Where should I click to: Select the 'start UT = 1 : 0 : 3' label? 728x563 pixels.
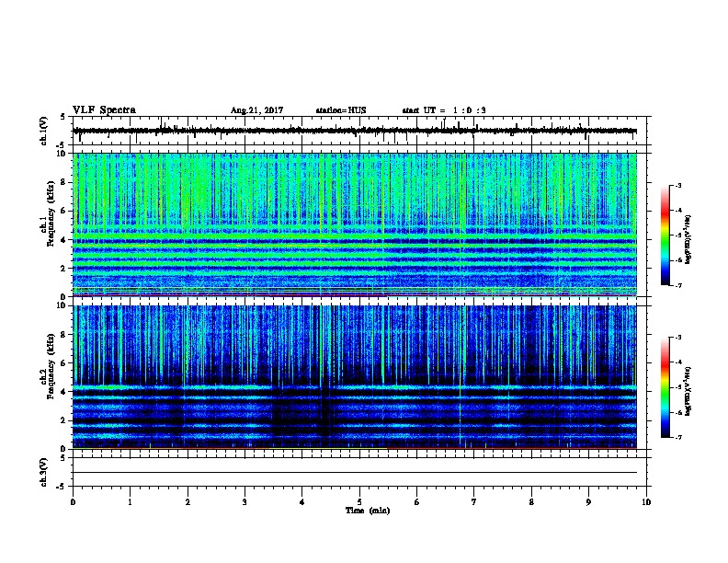pyautogui.click(x=444, y=110)
